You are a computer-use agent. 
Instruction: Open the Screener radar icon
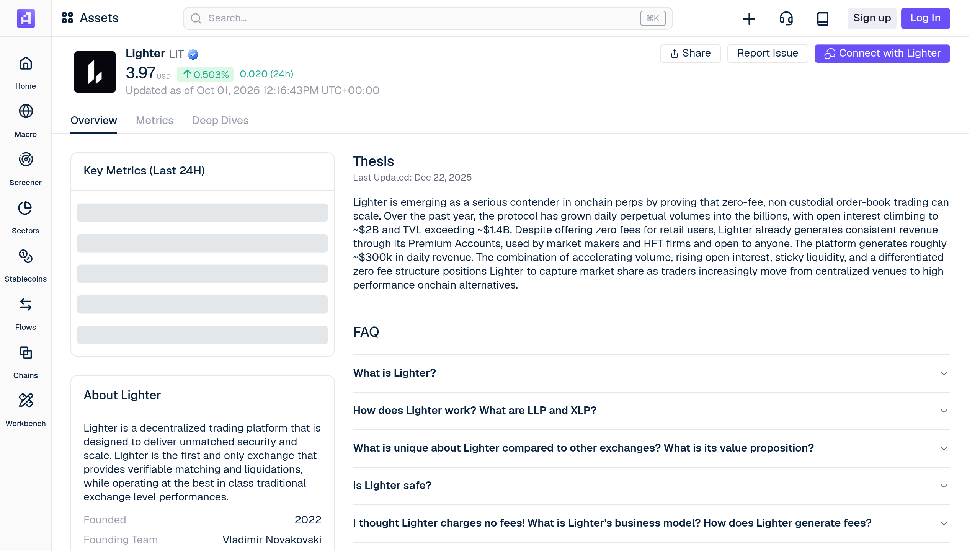coord(26,160)
